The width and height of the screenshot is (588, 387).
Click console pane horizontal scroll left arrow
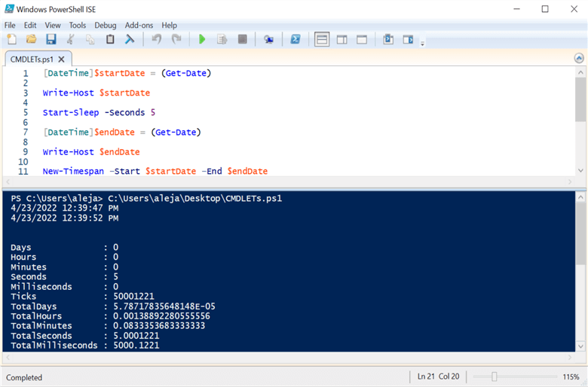pyautogui.click(x=8, y=358)
